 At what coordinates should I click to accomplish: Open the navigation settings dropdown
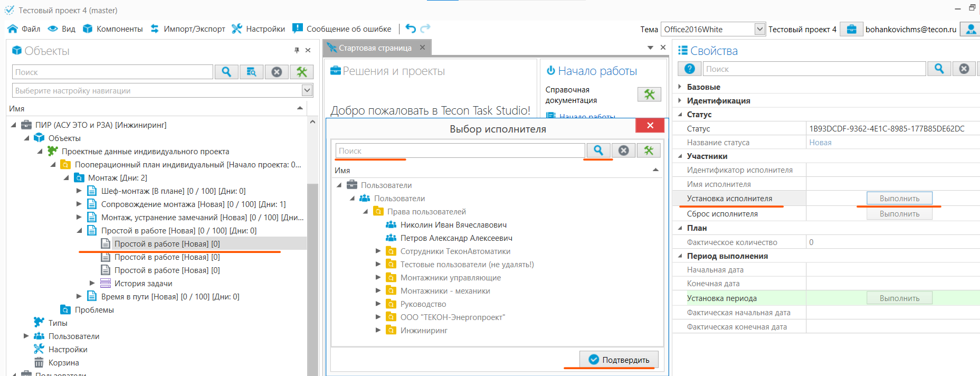(x=307, y=90)
